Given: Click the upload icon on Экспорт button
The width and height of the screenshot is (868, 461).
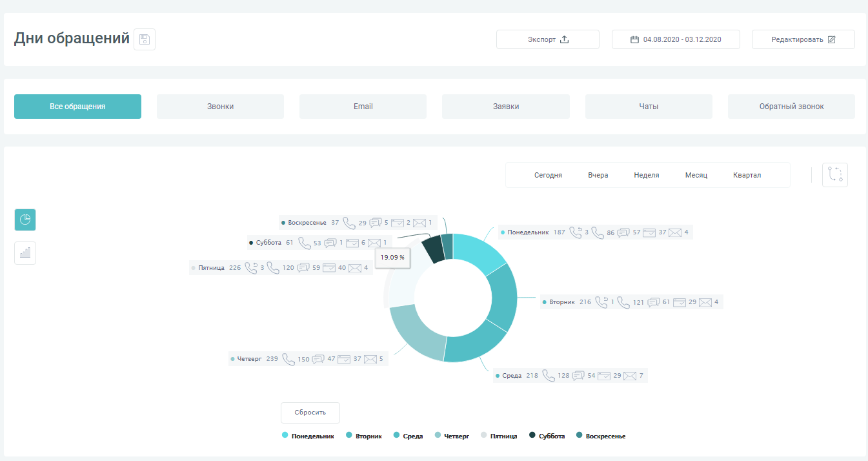Looking at the screenshot, I should point(564,39).
